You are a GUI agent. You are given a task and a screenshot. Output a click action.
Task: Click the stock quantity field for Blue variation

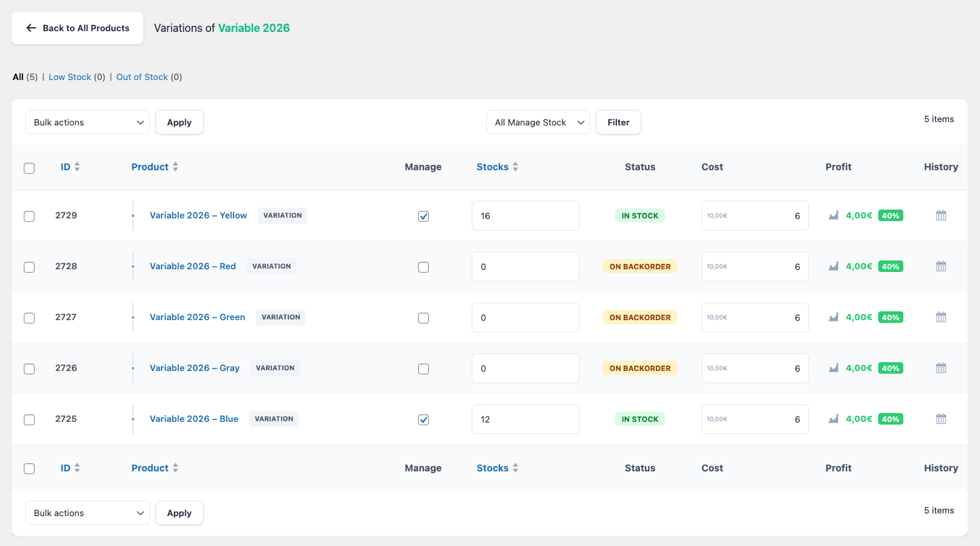[525, 419]
